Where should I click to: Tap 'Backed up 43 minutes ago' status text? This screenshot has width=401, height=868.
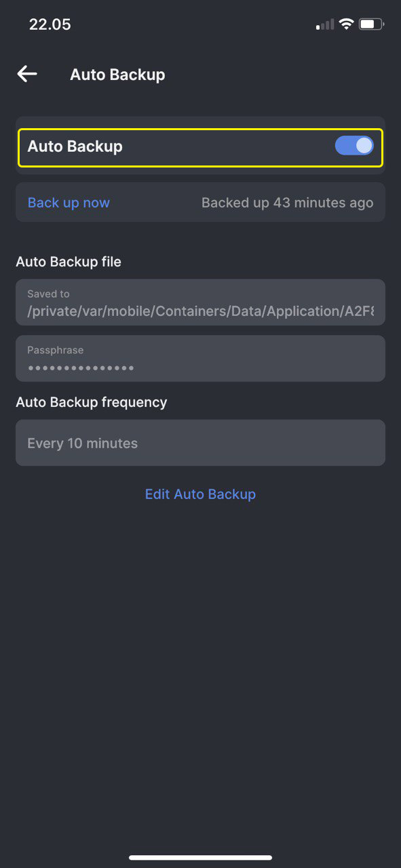[x=287, y=203]
